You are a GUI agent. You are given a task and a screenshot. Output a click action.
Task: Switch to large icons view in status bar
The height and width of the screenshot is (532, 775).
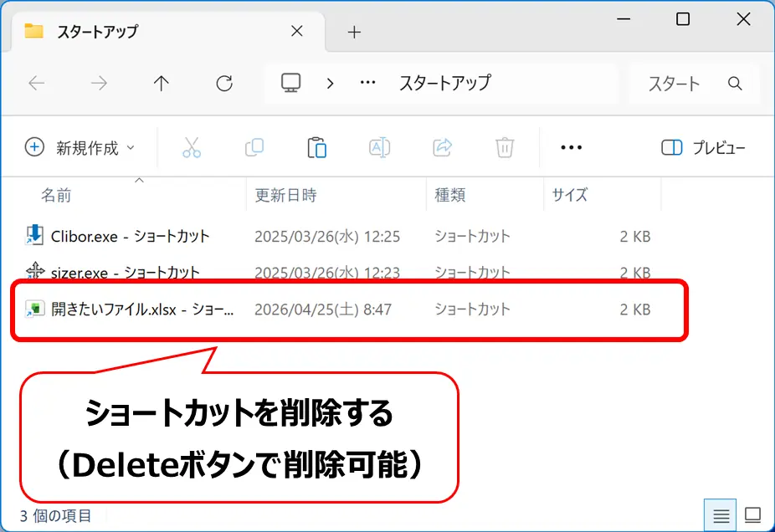(x=752, y=514)
